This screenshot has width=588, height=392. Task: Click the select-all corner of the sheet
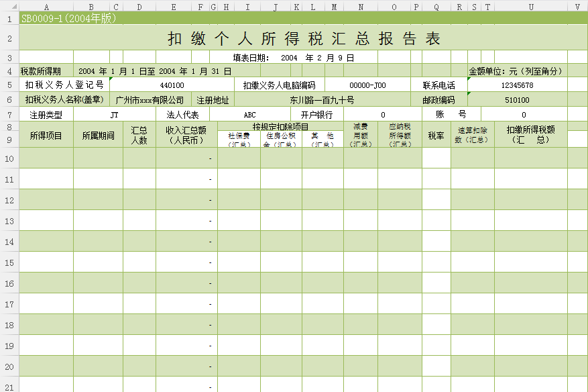9,6
